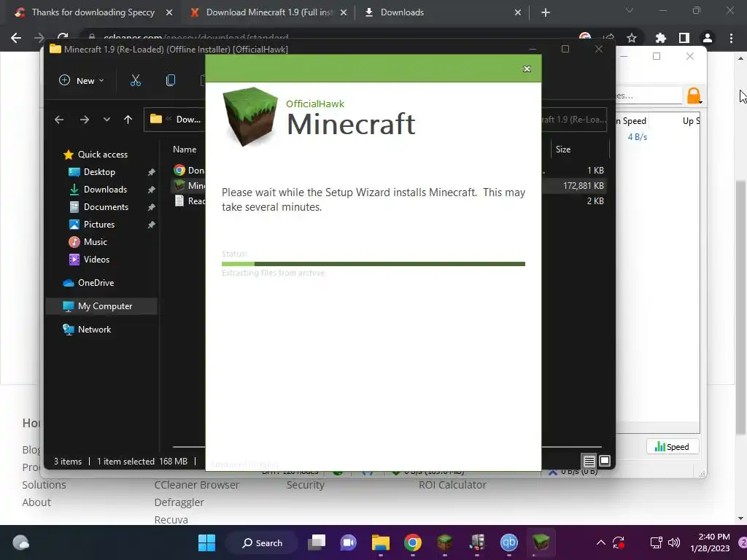
Task: Open Task View from the taskbar
Action: (317, 542)
